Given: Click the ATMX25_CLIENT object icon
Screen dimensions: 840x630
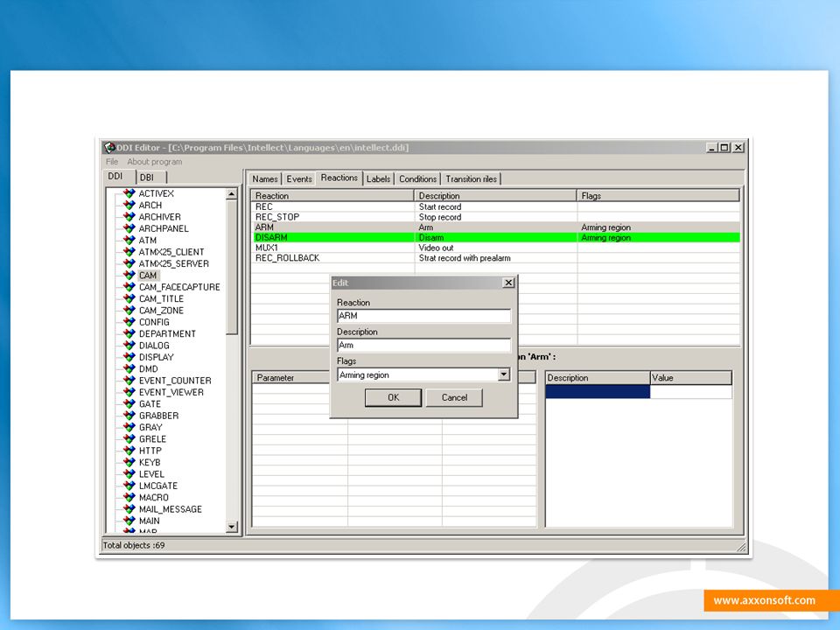Looking at the screenshot, I should click(x=129, y=252).
